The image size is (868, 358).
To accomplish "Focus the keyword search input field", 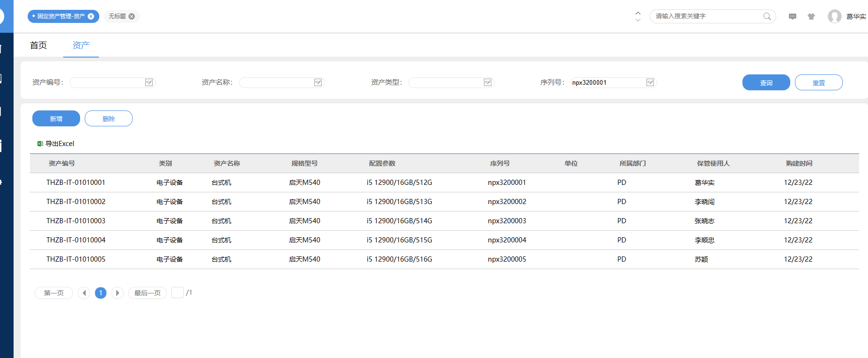I will click(x=707, y=16).
